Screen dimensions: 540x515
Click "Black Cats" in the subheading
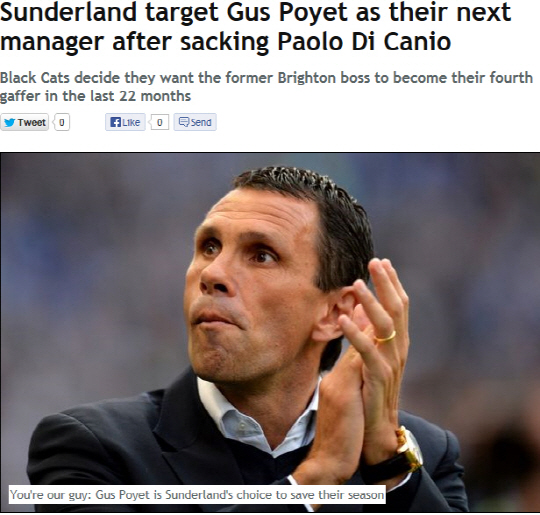pos(35,78)
